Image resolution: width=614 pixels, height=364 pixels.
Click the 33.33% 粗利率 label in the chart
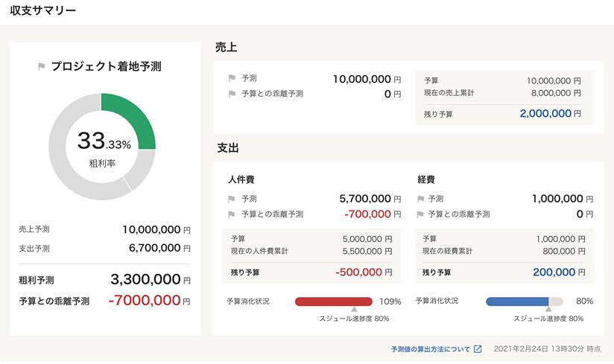tap(101, 145)
